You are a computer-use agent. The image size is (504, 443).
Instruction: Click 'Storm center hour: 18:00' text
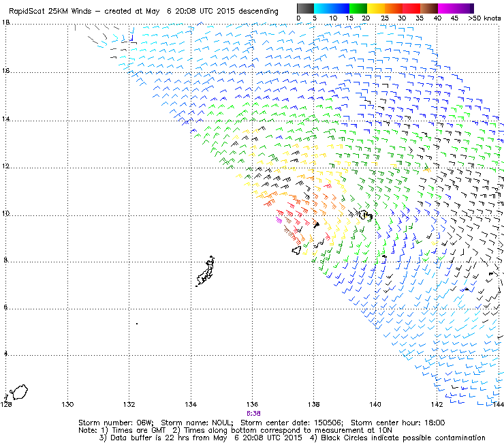click(x=398, y=423)
